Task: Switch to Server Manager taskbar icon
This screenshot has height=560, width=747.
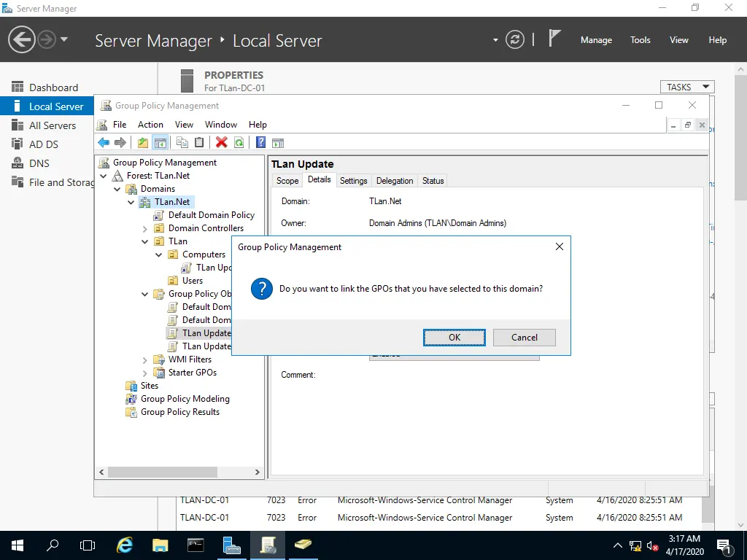Action: click(231, 545)
